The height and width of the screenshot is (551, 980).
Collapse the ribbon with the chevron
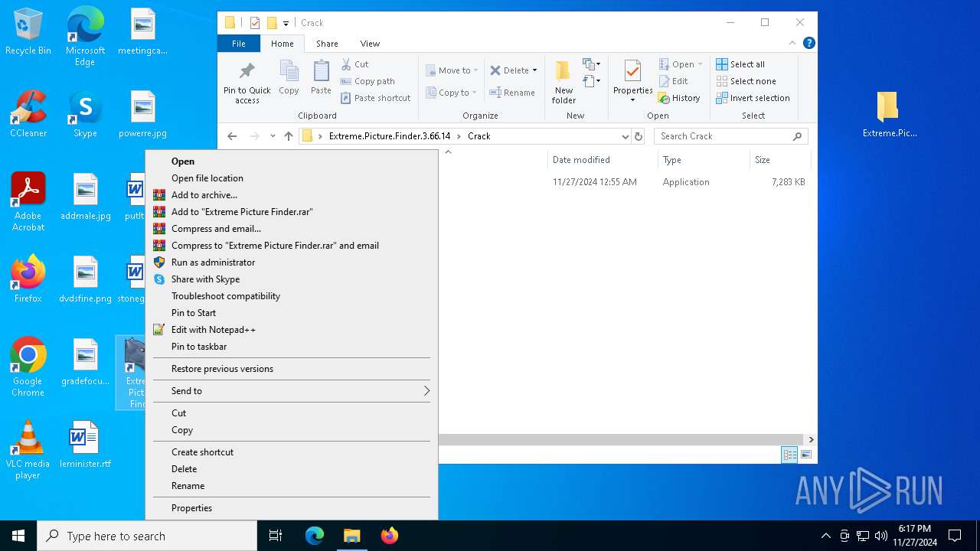[792, 44]
